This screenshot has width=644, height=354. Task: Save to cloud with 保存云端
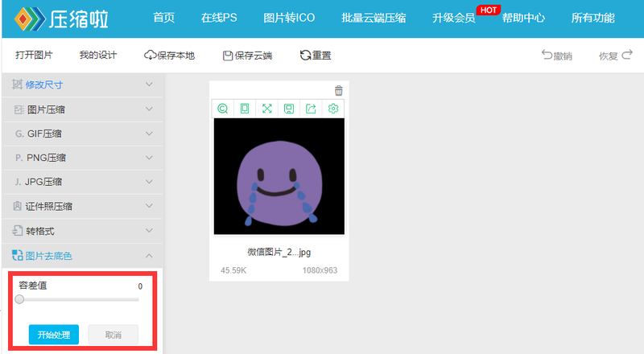click(247, 56)
